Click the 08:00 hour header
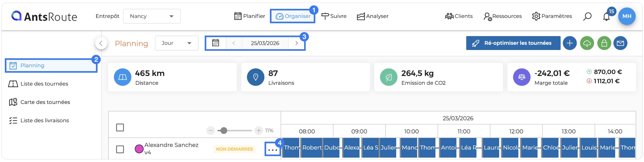644x162 pixels. pos(307,131)
